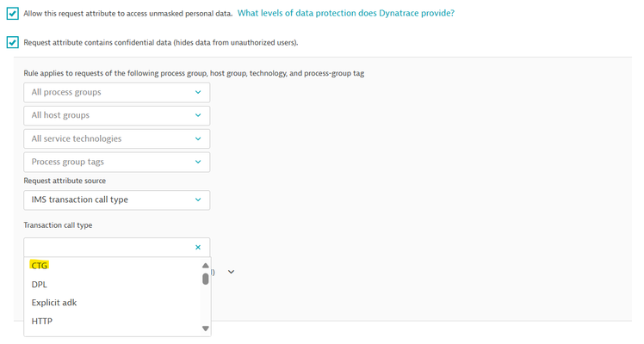The image size is (644, 344).
Task: Select HTTP from the list
Action: 42,322
